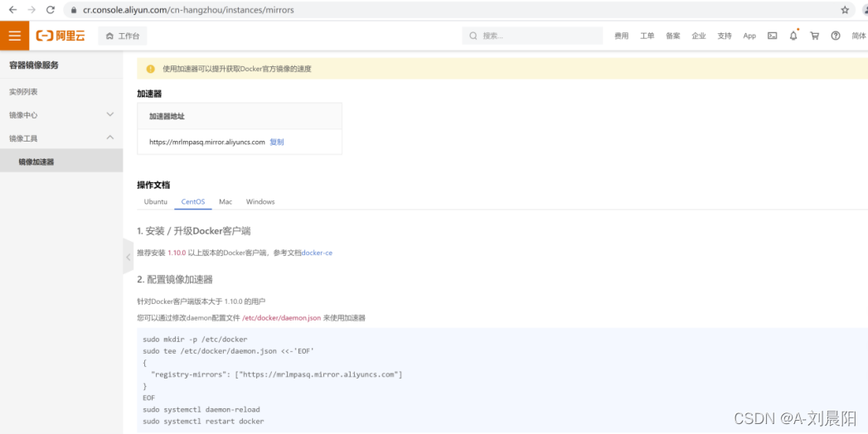Click the search magnifier icon

point(473,36)
